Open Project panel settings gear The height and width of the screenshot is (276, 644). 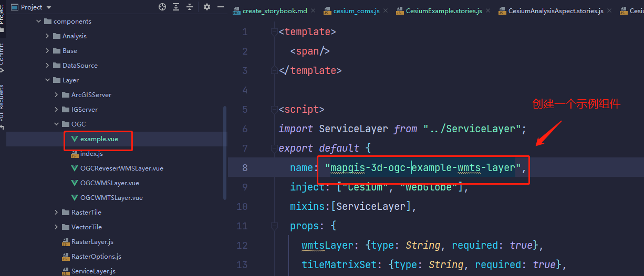click(206, 7)
